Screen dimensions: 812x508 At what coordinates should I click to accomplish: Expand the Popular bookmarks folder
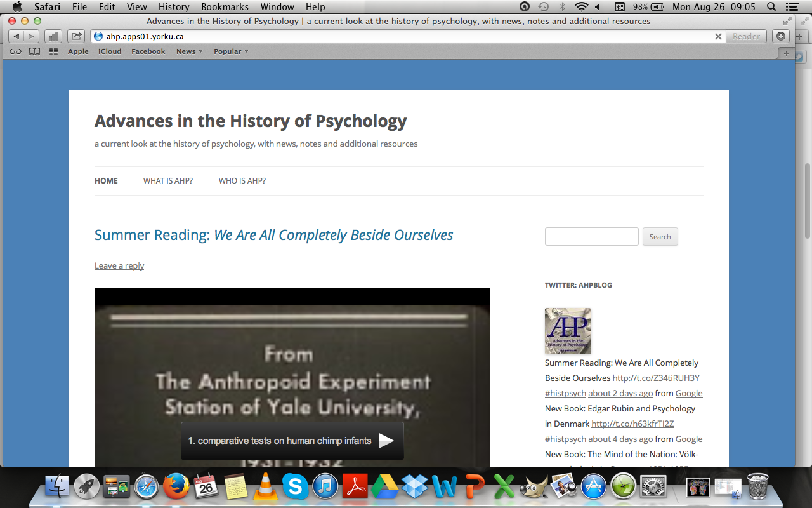[x=231, y=51]
